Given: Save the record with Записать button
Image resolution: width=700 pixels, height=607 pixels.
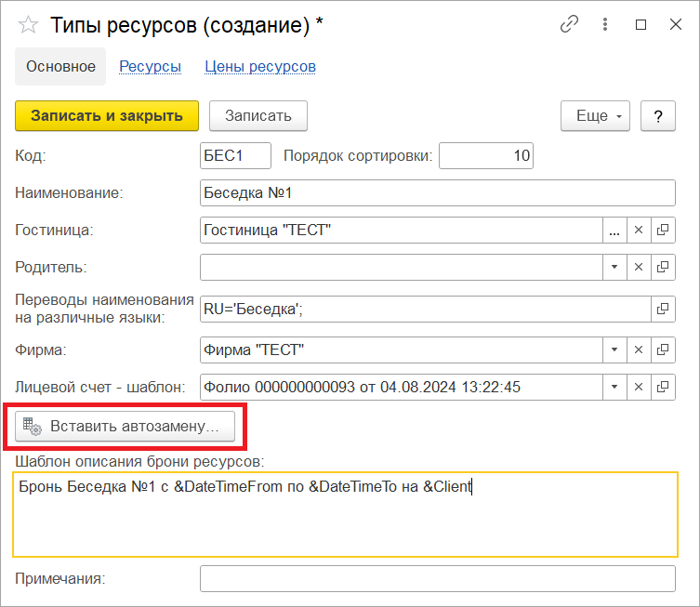Looking at the screenshot, I should [x=258, y=115].
